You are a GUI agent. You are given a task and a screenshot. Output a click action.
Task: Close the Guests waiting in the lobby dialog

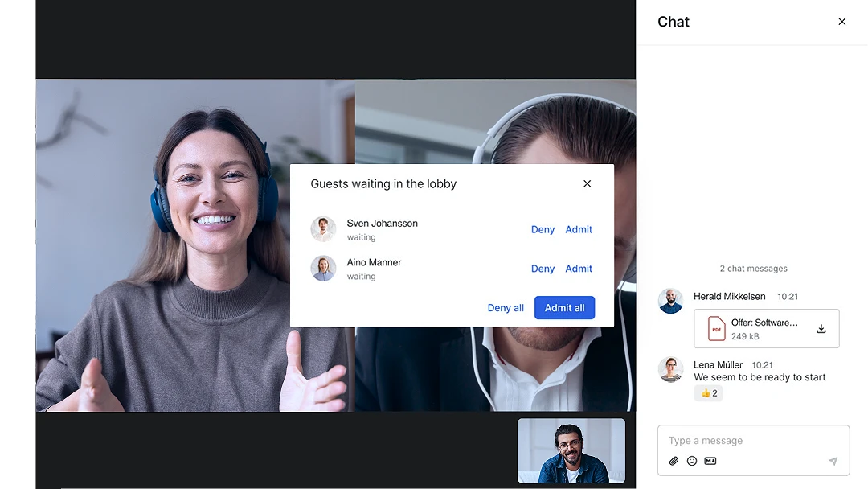click(x=587, y=183)
